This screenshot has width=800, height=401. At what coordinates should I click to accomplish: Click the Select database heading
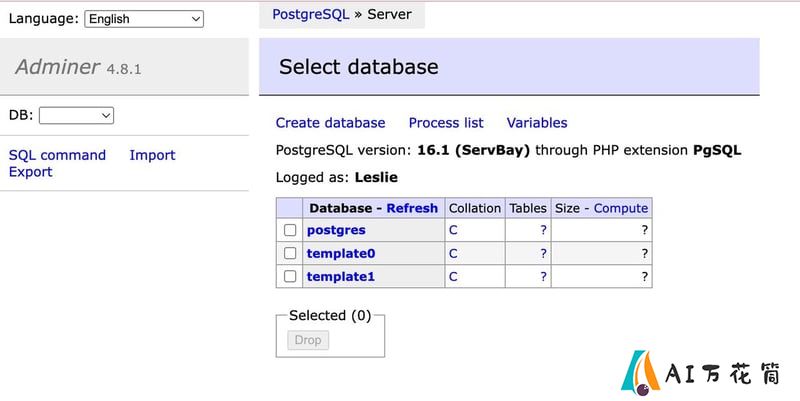(x=359, y=67)
